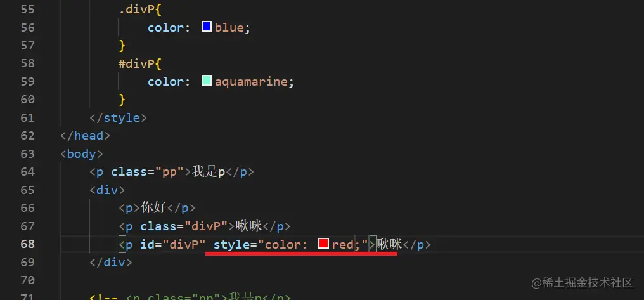Screen dimensions: 644x300
Task: Open the red color swatch picker
Action: point(324,244)
